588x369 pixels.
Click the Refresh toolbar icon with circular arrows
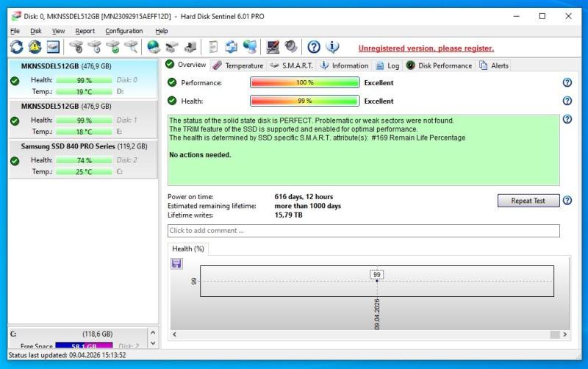tap(16, 47)
